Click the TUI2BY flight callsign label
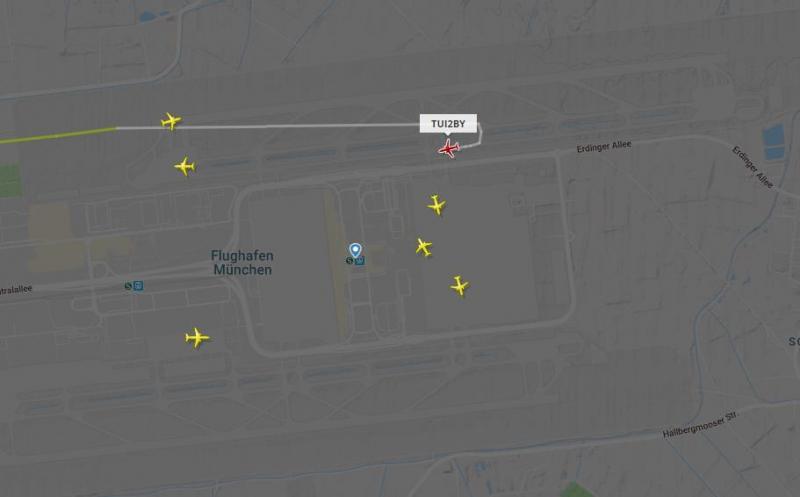This screenshot has height=497, width=800. click(x=448, y=123)
